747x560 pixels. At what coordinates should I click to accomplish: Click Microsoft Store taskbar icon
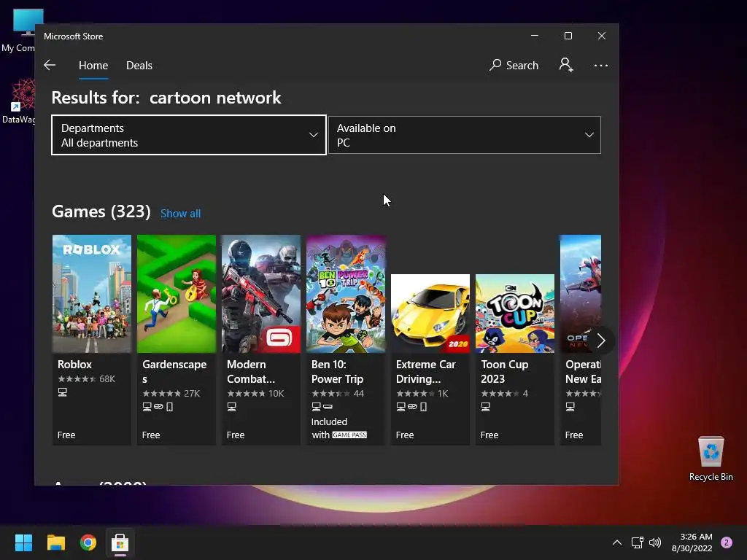120,542
